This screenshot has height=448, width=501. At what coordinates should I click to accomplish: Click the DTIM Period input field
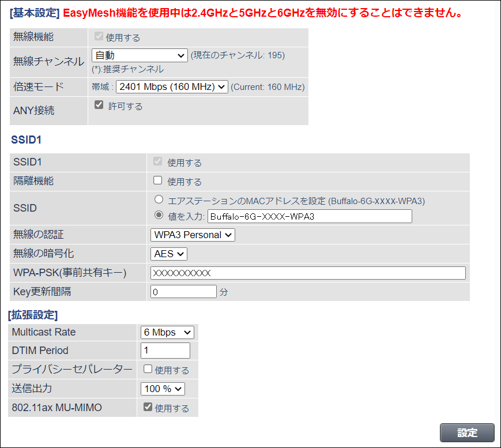[x=165, y=351]
